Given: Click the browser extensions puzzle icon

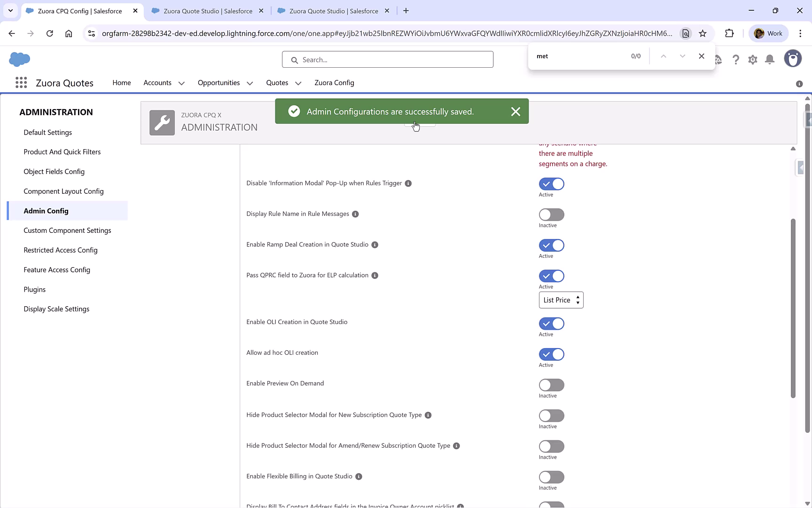Looking at the screenshot, I should 730,33.
